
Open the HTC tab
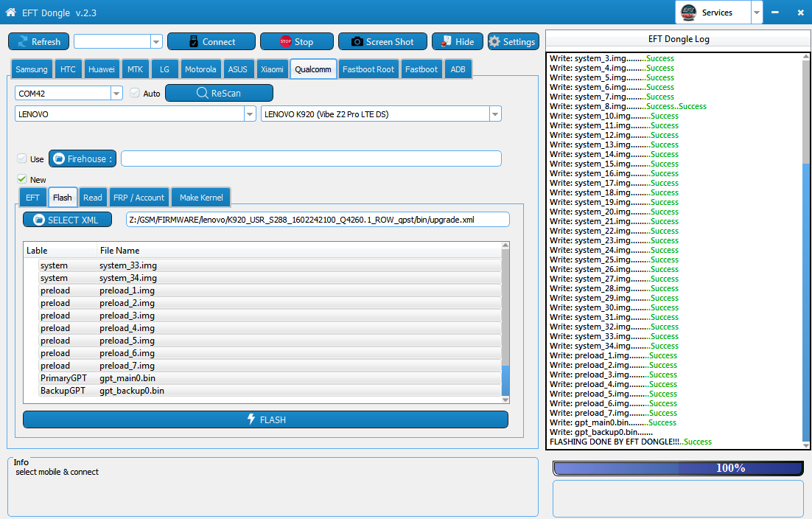(67, 69)
